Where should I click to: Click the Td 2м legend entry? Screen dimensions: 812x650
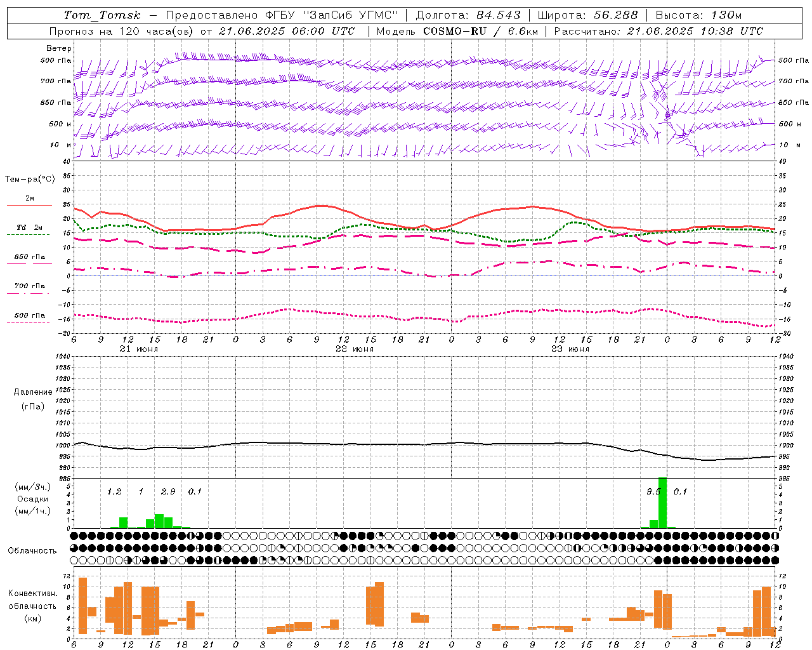(x=29, y=227)
